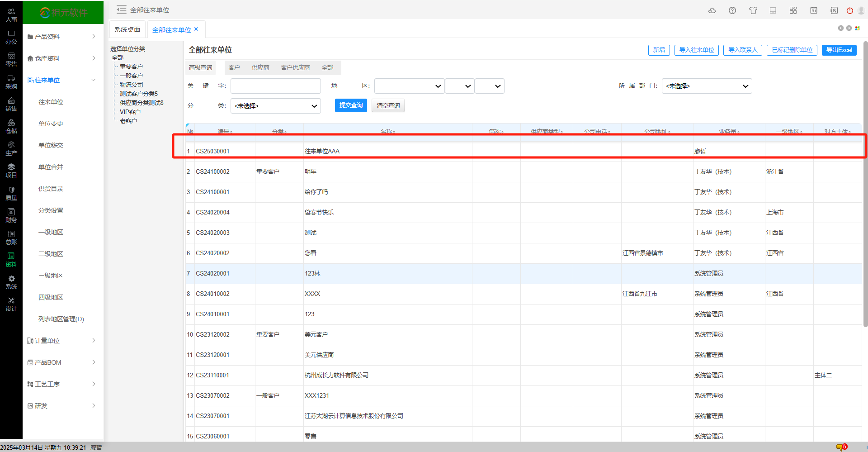Close the 全部往来单位 tab
The height and width of the screenshot is (452, 868).
[x=196, y=29]
